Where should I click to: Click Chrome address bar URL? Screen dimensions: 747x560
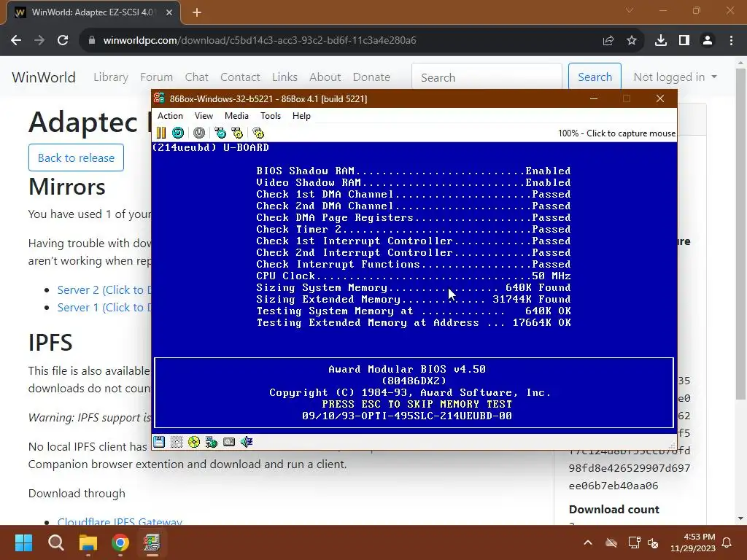260,41
